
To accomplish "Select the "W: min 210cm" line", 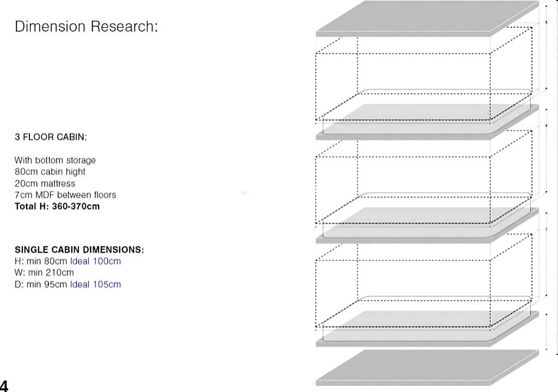I will coord(44,273).
